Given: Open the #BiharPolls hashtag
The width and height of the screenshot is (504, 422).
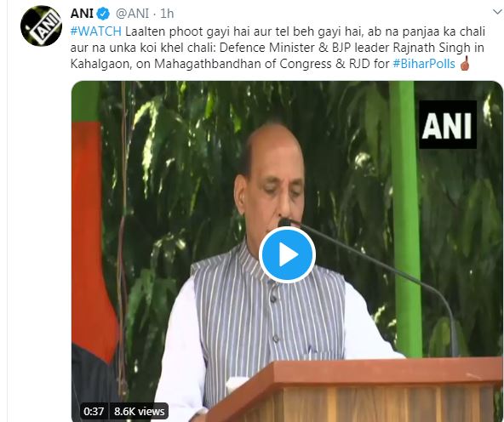Looking at the screenshot, I should coord(424,64).
